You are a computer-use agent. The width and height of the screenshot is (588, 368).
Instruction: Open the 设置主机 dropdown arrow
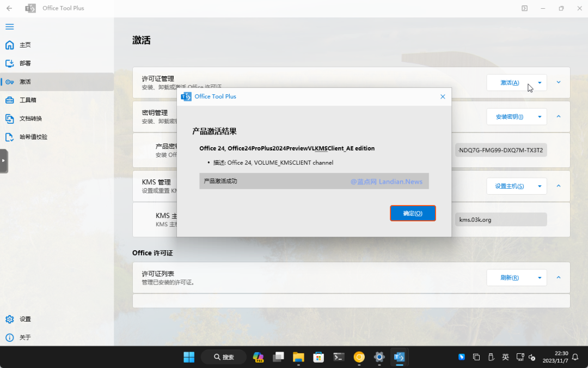tap(540, 186)
